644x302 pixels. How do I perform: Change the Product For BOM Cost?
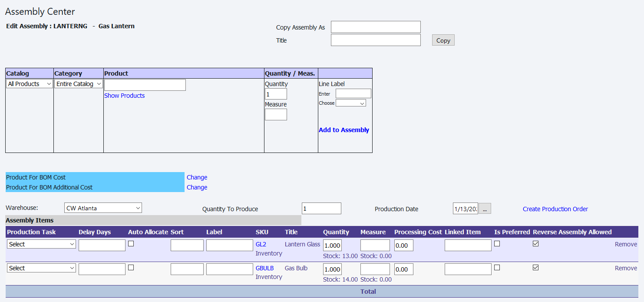tap(197, 177)
